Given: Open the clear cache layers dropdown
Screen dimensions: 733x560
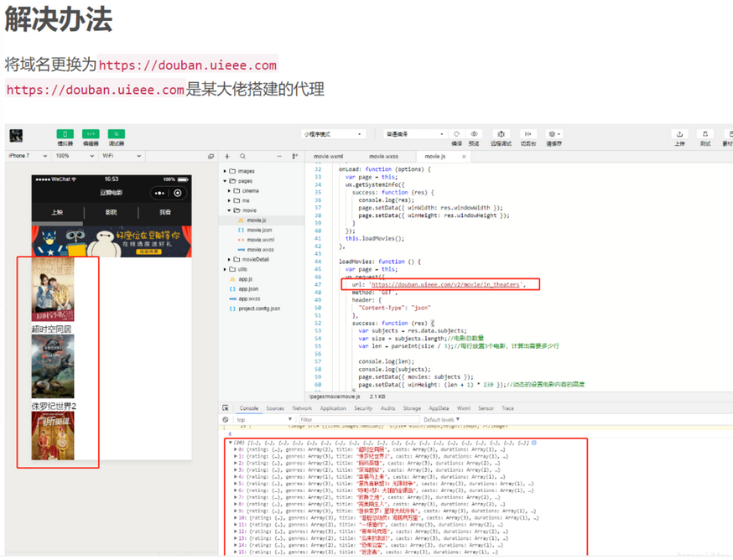Looking at the screenshot, I should (554, 133).
